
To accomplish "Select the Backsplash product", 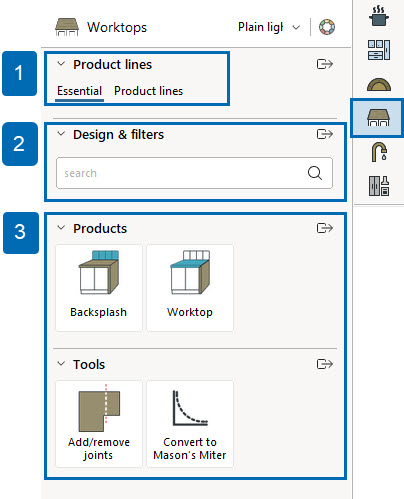I will [99, 288].
